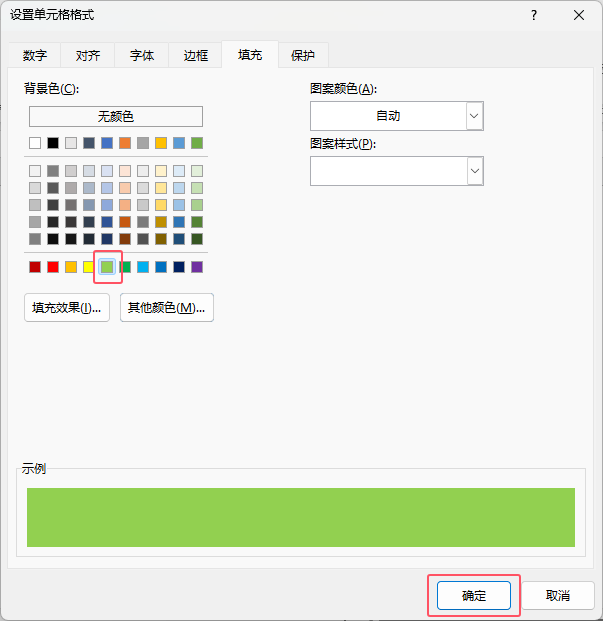Open 填充效果(I)... dialog
The height and width of the screenshot is (621, 603).
(x=67, y=307)
